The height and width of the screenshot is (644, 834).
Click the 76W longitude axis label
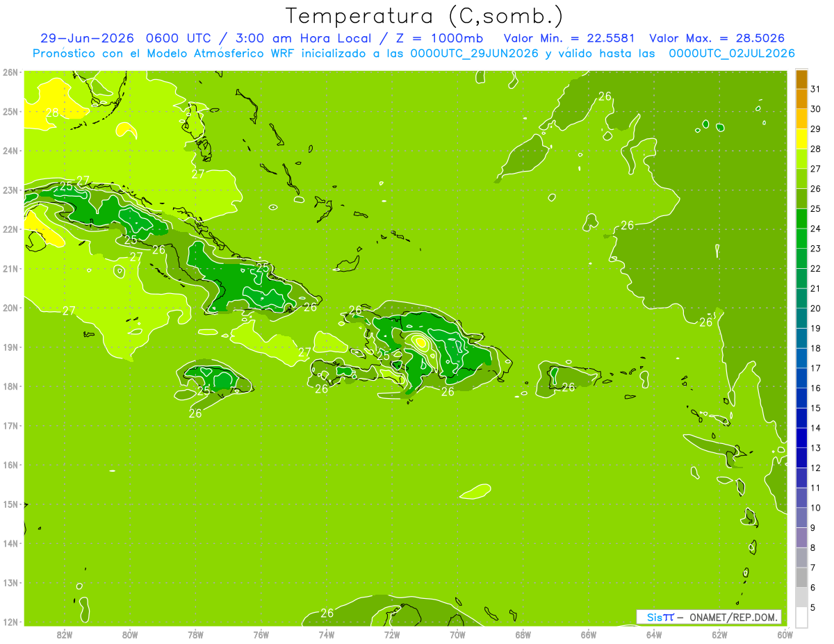pyautogui.click(x=261, y=634)
